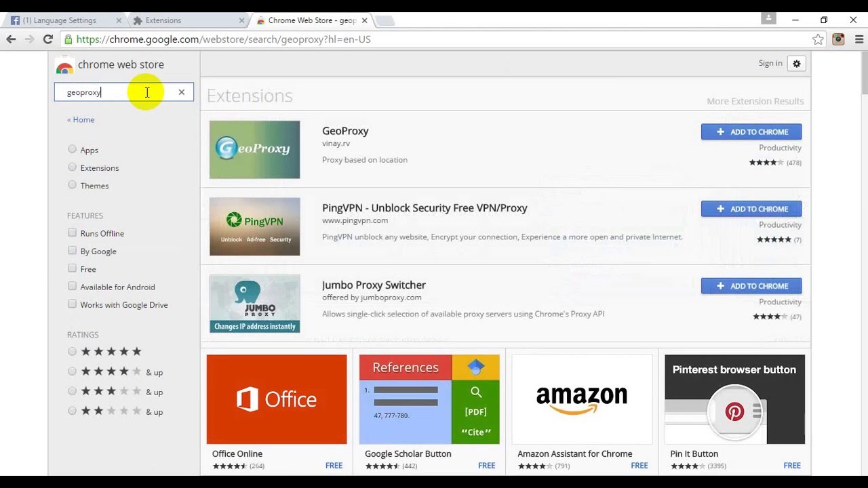Close the Extensions tab
868x488 pixels.
240,20
